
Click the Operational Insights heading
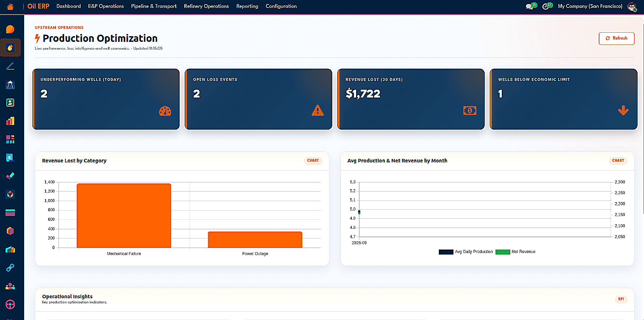pos(67,296)
